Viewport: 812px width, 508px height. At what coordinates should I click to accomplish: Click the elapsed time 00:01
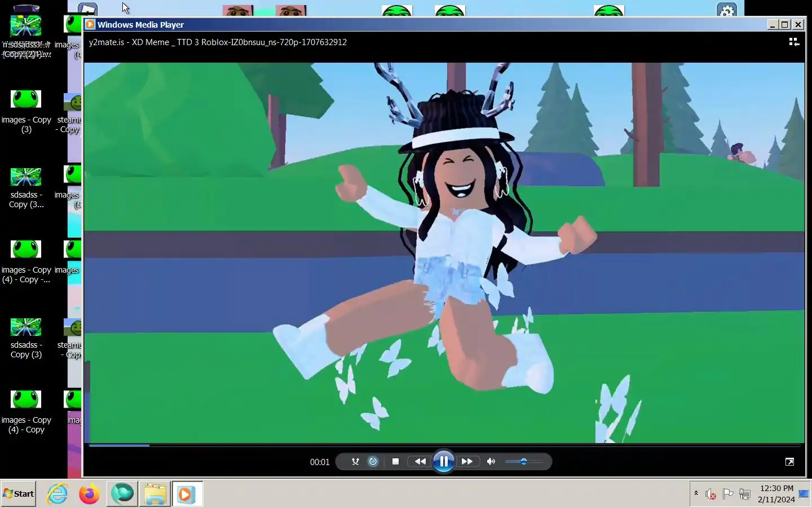click(x=320, y=462)
